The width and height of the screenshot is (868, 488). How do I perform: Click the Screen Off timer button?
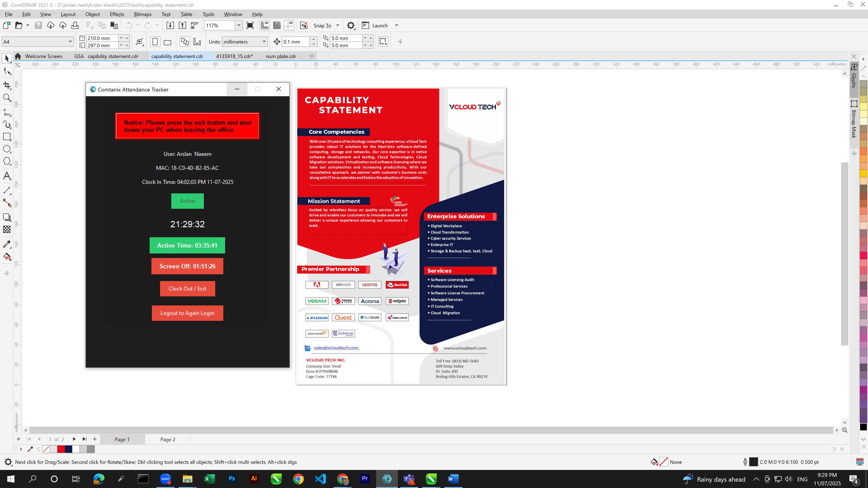187,266
